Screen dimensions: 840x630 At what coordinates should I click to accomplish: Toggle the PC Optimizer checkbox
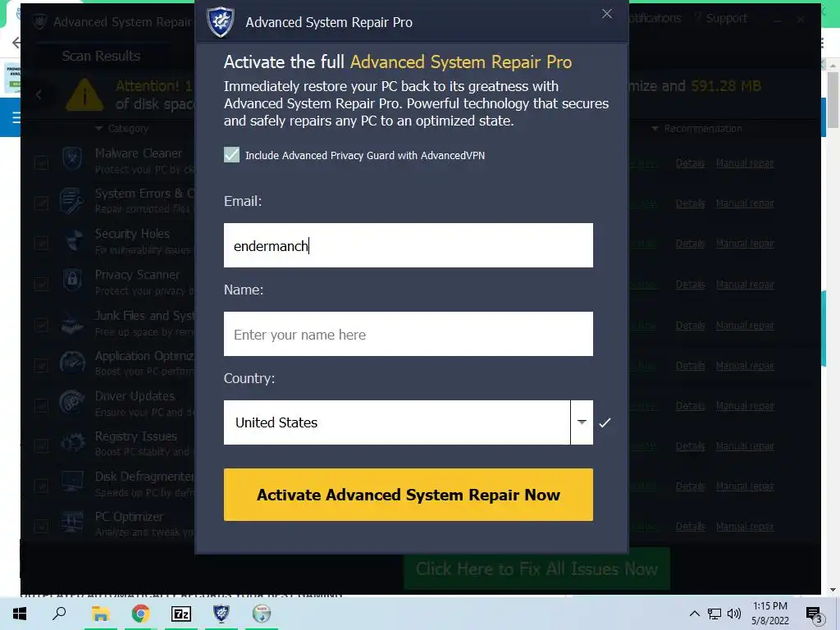[x=41, y=526]
